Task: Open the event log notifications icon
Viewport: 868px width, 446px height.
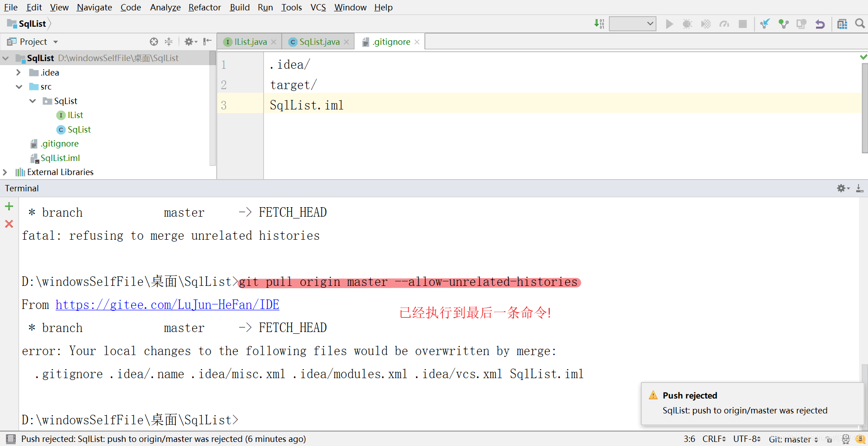Action: [860, 439]
